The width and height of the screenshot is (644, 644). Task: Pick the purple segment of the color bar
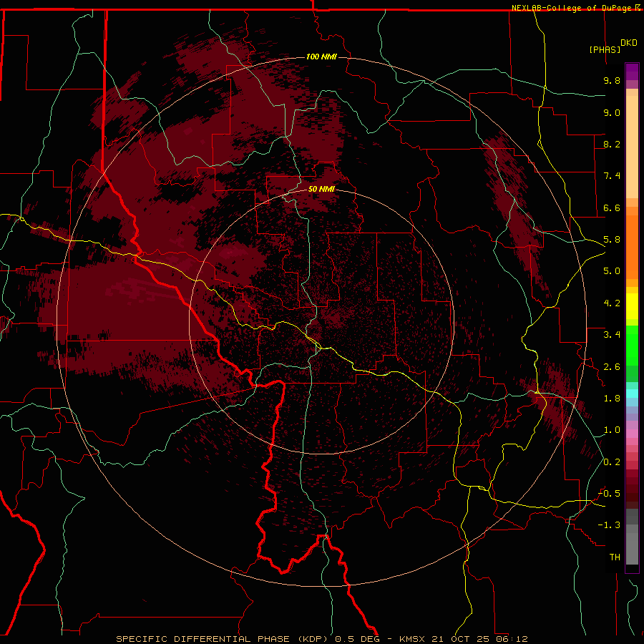point(632,72)
